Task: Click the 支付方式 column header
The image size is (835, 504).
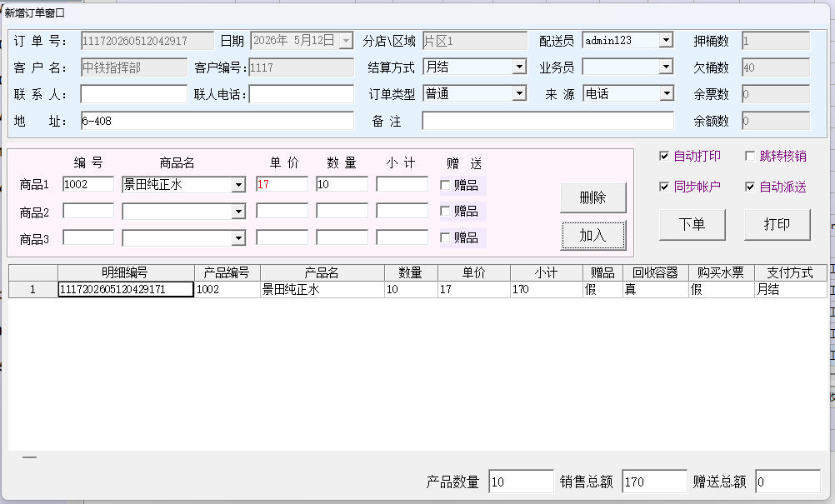Action: click(x=790, y=273)
